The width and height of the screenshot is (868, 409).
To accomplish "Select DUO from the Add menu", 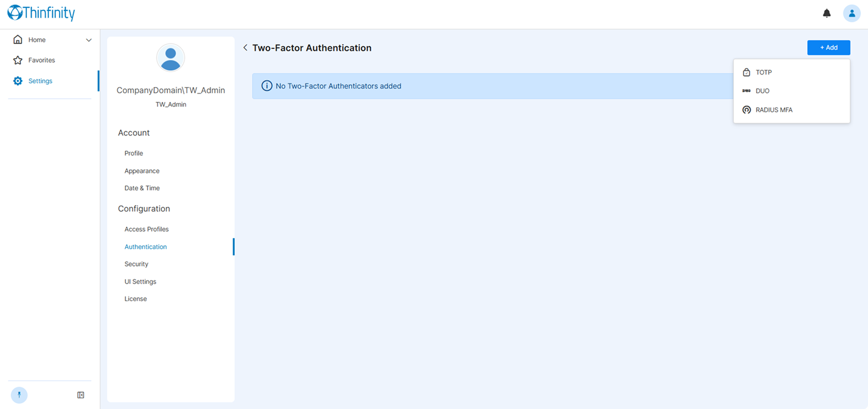I will tap(792, 91).
